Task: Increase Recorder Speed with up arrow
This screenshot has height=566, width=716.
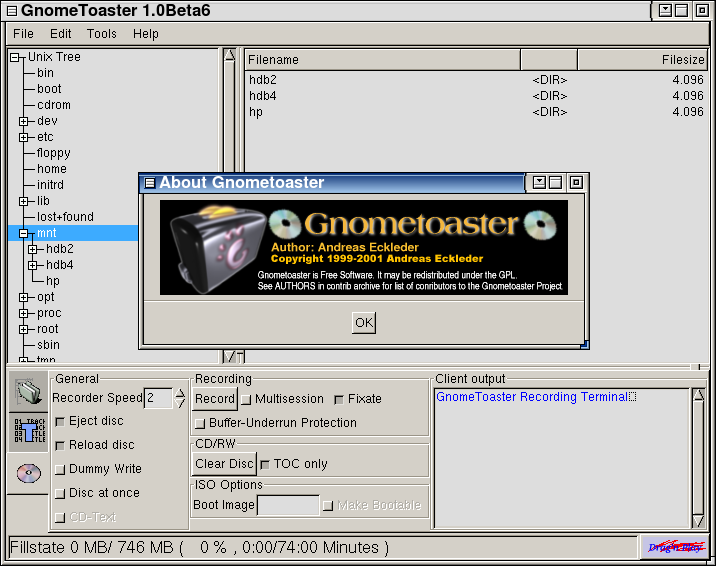Action: coord(180,393)
